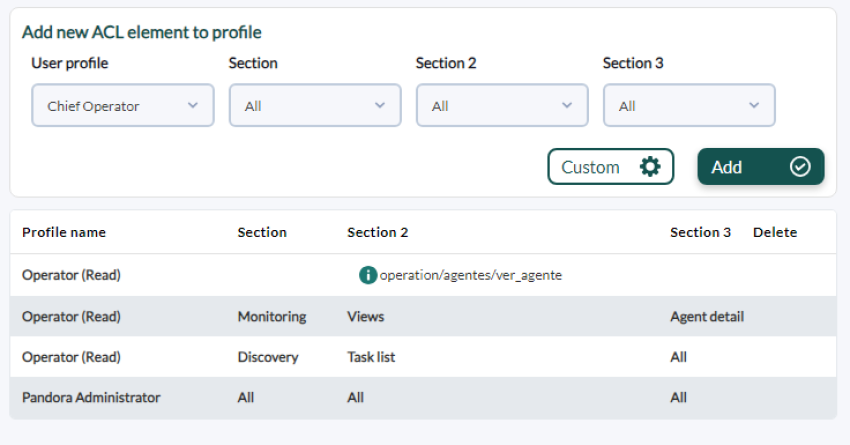Image resolution: width=850 pixels, height=445 pixels.
Task: Click the green info icon beside operation/agentes/ver_agente
Action: 368,275
